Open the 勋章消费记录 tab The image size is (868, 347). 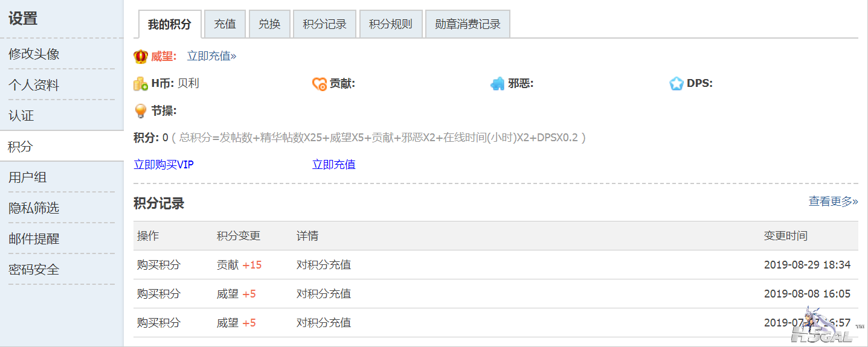pos(468,25)
